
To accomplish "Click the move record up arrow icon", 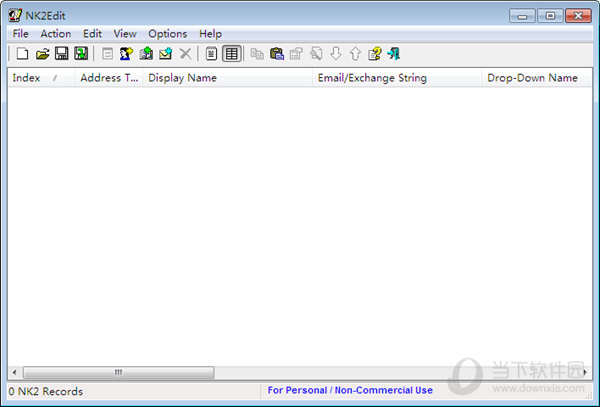I will coord(355,54).
